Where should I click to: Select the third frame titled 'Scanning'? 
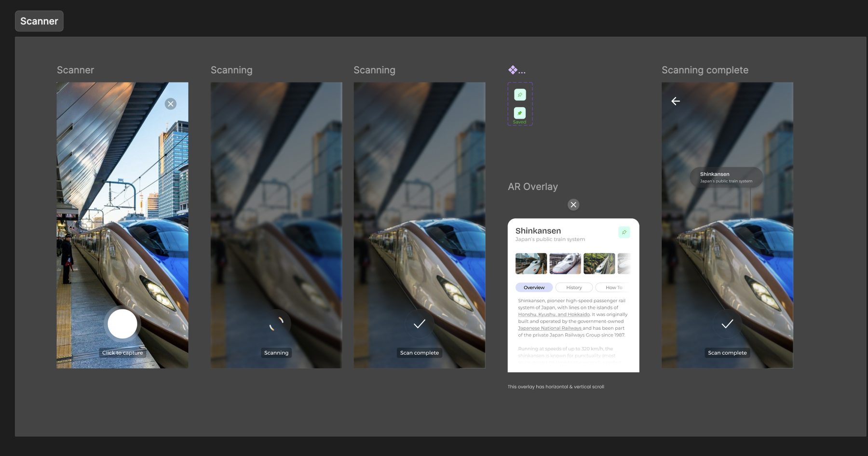click(x=374, y=70)
